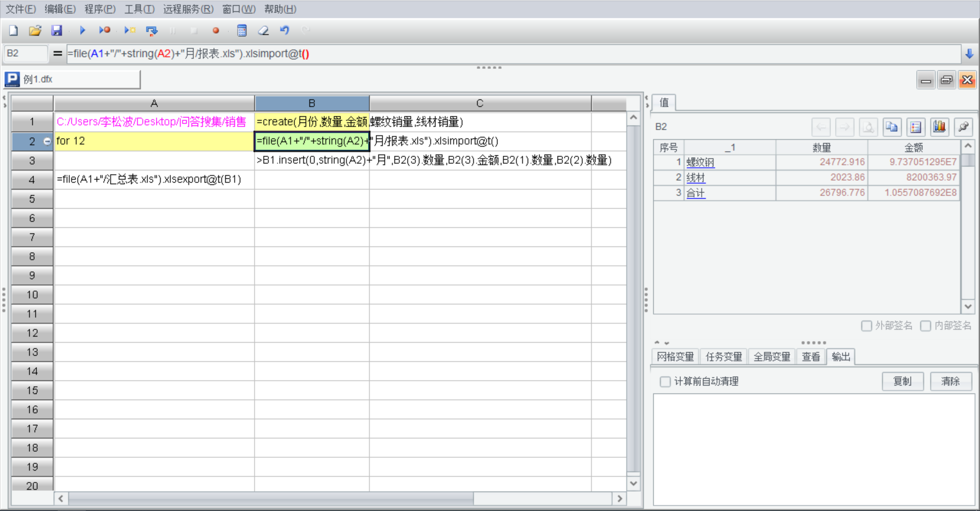Click the eraser clear icon
This screenshot has width=980, height=511.
(x=263, y=31)
